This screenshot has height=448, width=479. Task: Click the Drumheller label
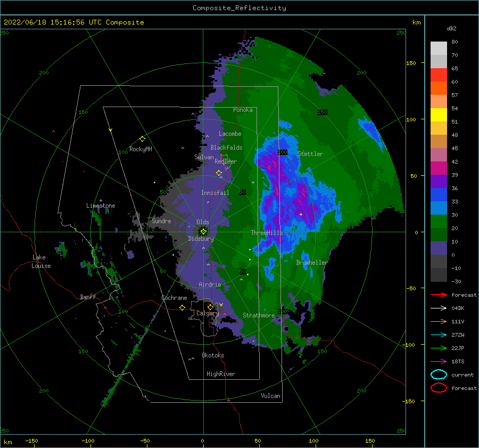311,263
